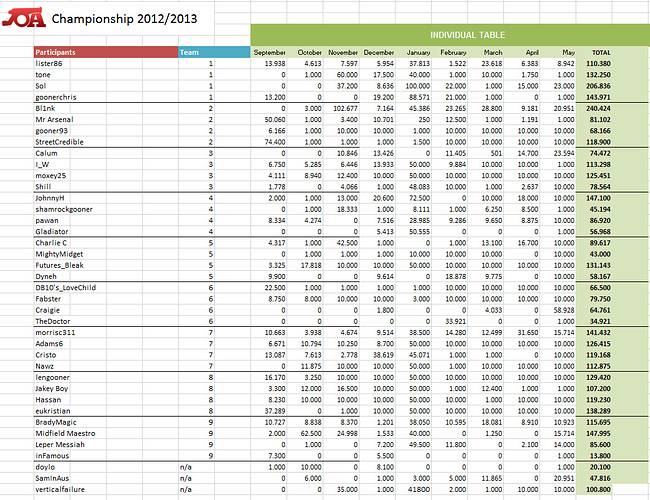This screenshot has height=500, width=650.
Task: Click Sol's total 206.836
Action: pos(598,86)
